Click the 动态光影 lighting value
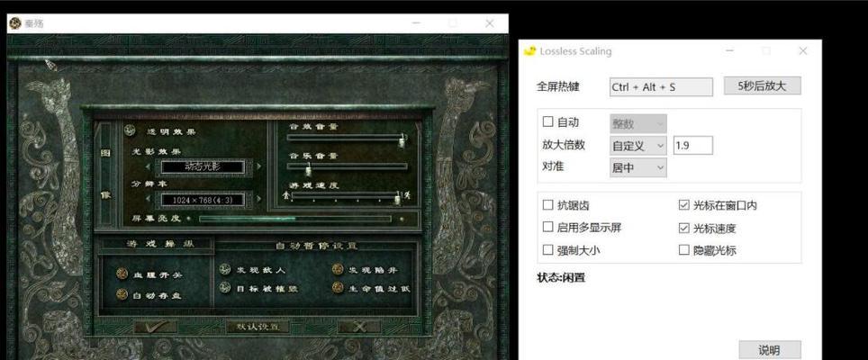 (203, 166)
